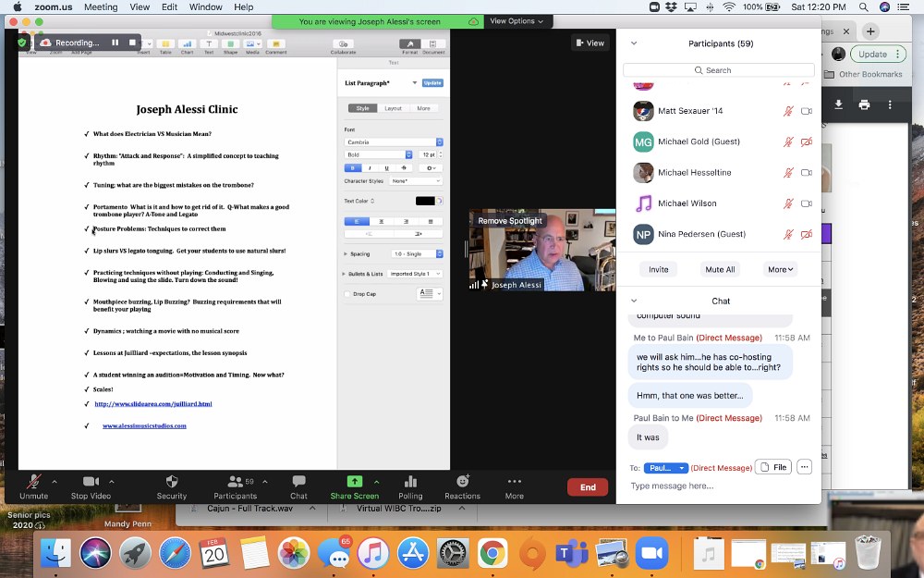Click the green Share Screen icon
The image size is (924, 578).
(x=354, y=481)
